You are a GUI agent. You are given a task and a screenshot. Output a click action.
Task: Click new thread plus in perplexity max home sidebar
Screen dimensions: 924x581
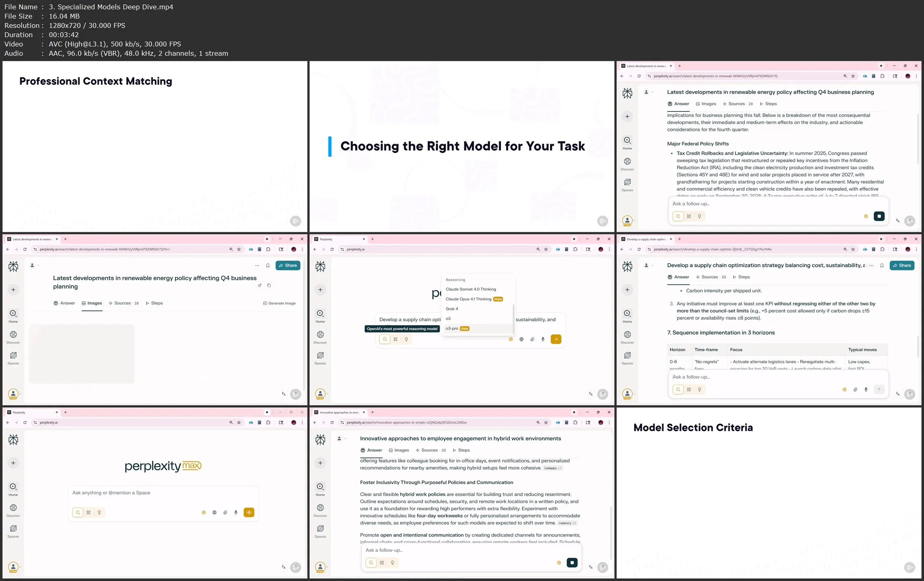13,463
